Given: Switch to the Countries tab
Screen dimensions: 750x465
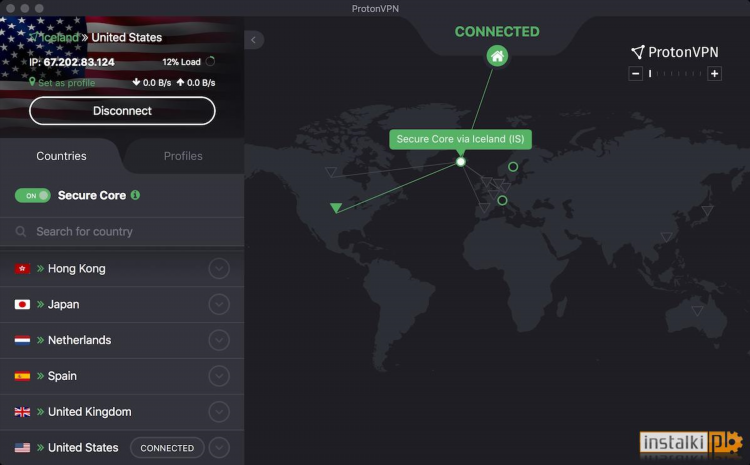Looking at the screenshot, I should tap(61, 156).
